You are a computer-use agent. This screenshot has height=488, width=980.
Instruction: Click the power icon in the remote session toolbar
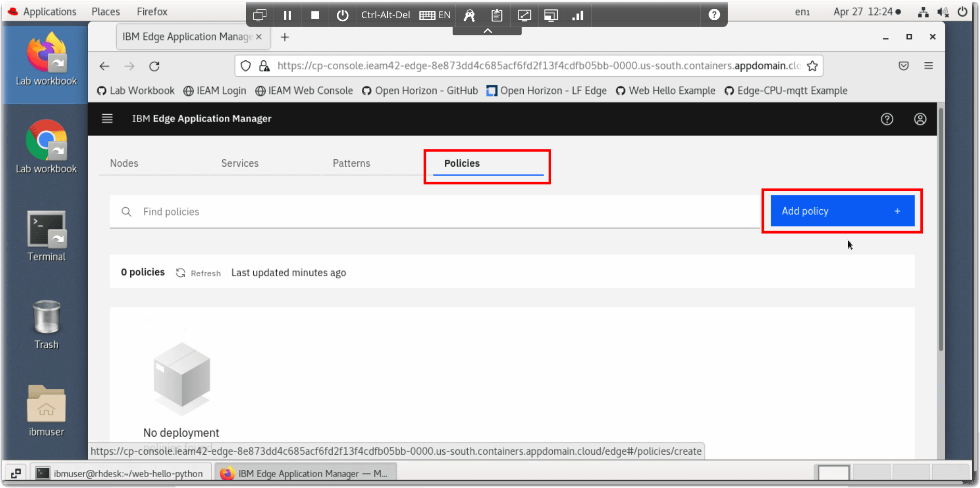(x=342, y=15)
